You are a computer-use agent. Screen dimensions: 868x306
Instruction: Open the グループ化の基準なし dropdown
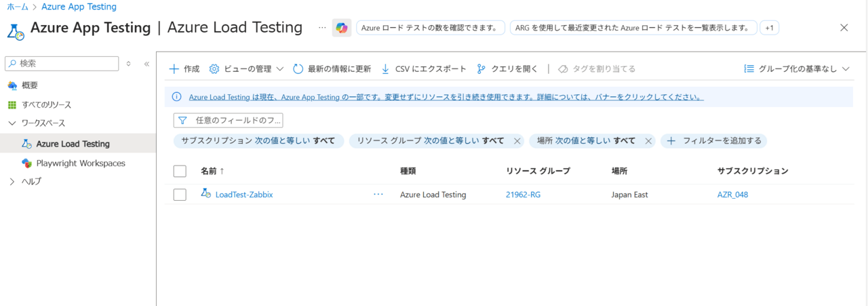tap(797, 69)
